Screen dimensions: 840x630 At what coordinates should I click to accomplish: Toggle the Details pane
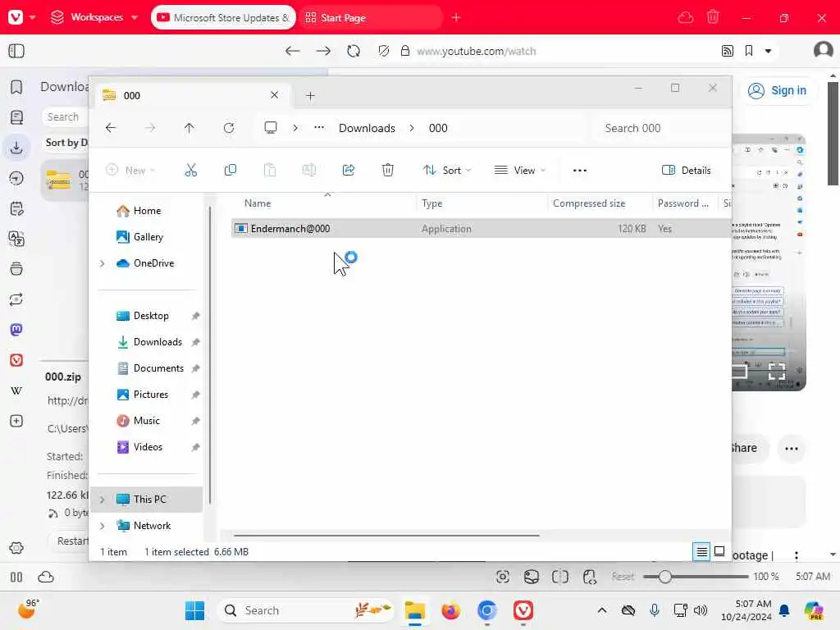687,171
